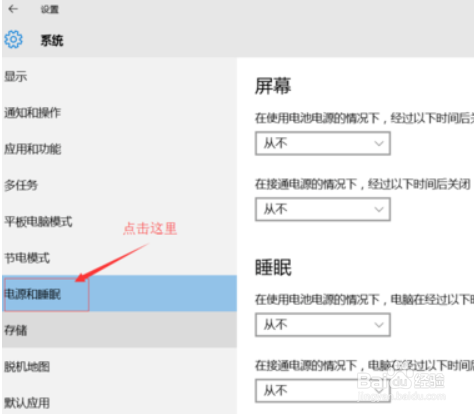Click the 系统 title text

(52, 40)
